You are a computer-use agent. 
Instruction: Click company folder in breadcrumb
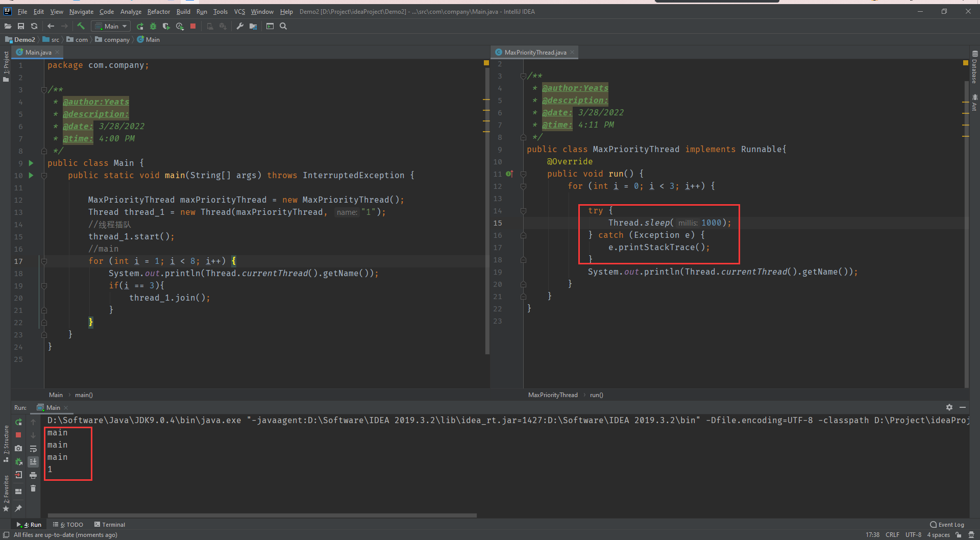(x=113, y=39)
